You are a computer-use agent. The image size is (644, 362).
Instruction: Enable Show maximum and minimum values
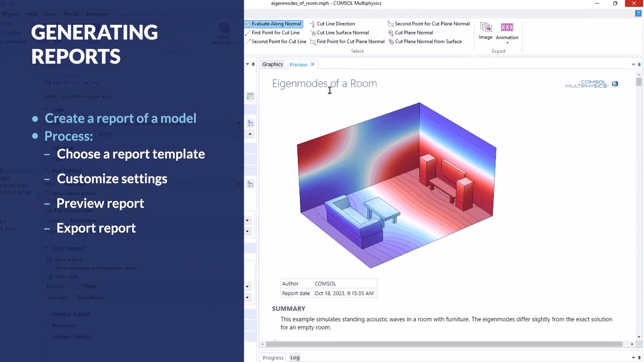(50, 268)
